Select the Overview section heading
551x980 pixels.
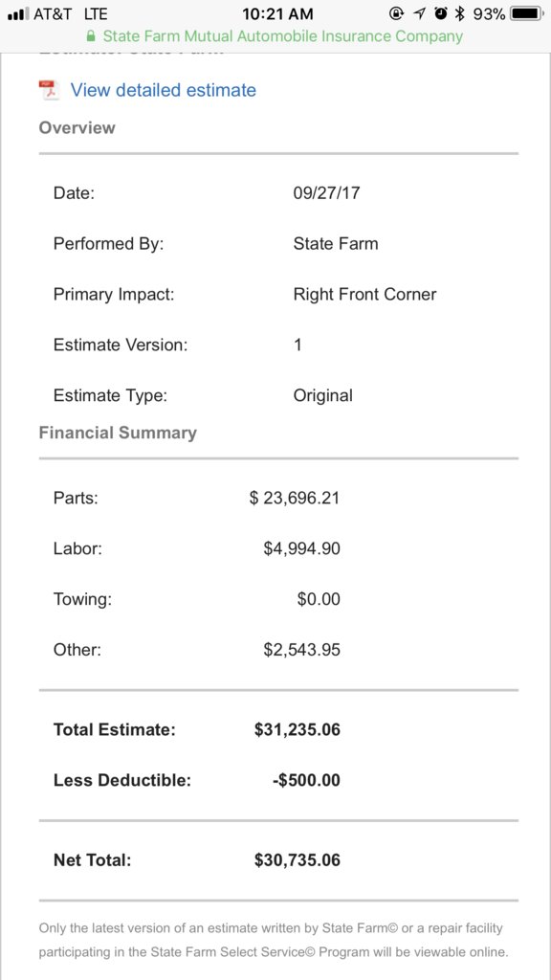[x=77, y=127]
